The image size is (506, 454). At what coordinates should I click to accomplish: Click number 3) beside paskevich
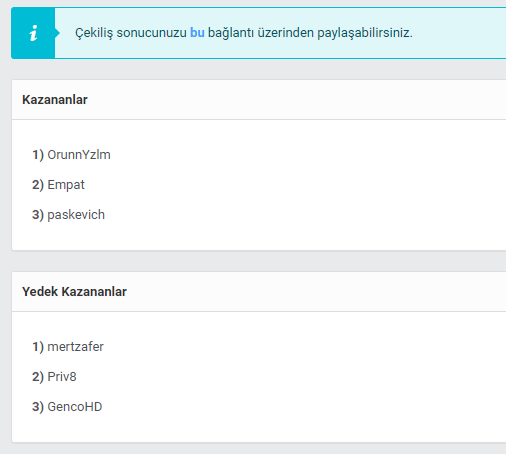click(x=38, y=215)
